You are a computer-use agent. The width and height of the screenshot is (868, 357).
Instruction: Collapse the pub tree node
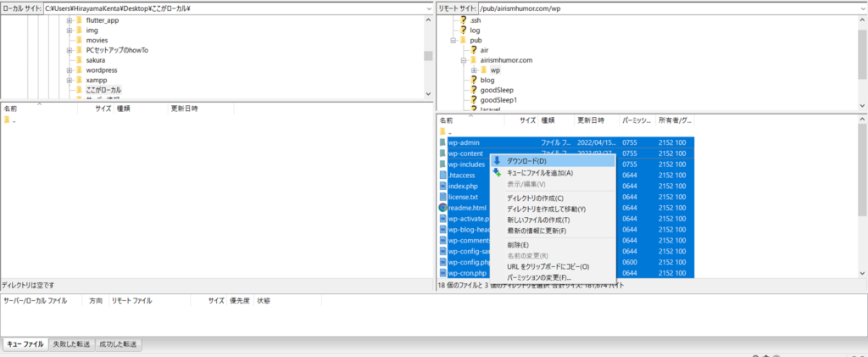(453, 41)
